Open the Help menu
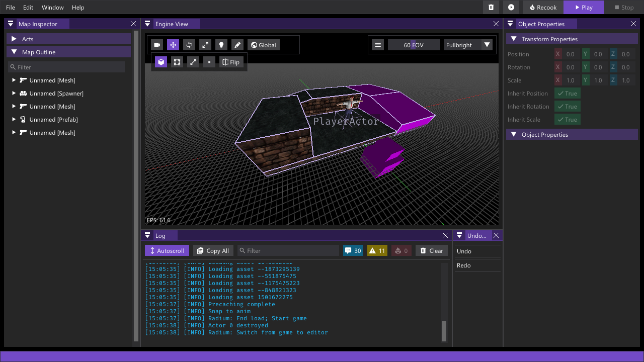Viewport: 644px width, 362px height. (78, 8)
